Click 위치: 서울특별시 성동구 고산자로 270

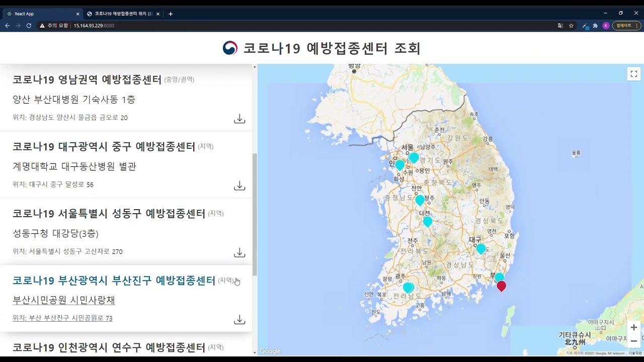67,251
